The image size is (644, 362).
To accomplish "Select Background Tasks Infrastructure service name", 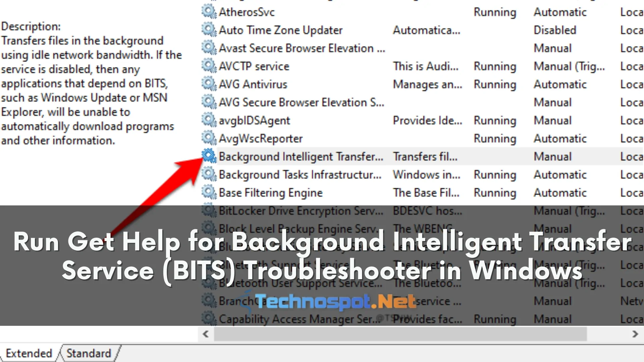I will pyautogui.click(x=300, y=175).
